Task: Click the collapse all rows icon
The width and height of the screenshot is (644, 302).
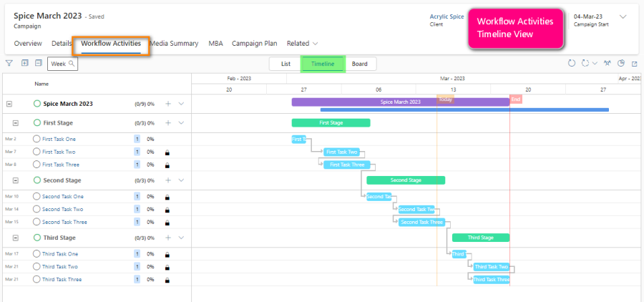Action: coord(39,64)
